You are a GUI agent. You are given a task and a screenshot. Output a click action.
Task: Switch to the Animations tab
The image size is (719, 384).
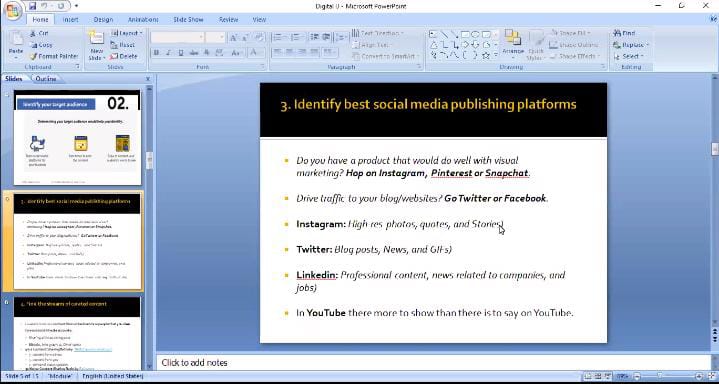tap(143, 20)
